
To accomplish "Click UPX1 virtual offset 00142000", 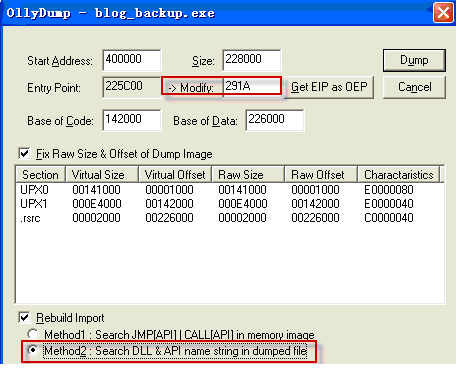I will (x=169, y=204).
